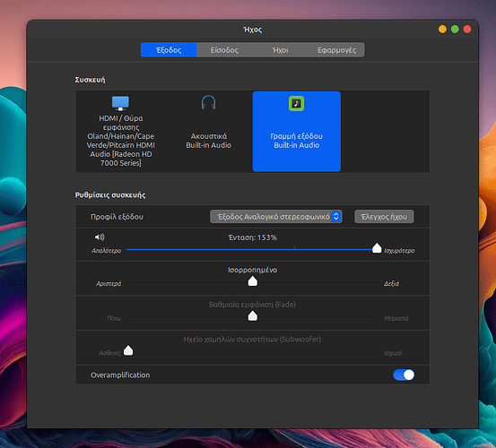
Task: Select the Ακουστικά headphones icon
Action: [208, 102]
